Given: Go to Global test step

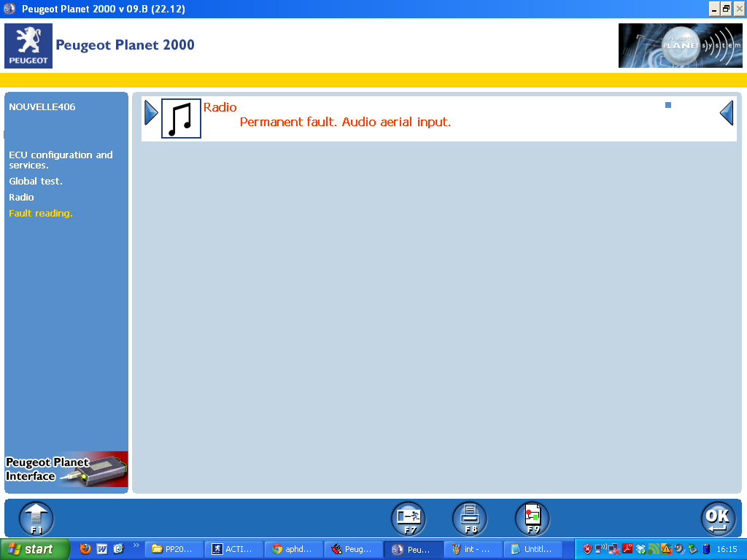Looking at the screenshot, I should pyautogui.click(x=36, y=181).
